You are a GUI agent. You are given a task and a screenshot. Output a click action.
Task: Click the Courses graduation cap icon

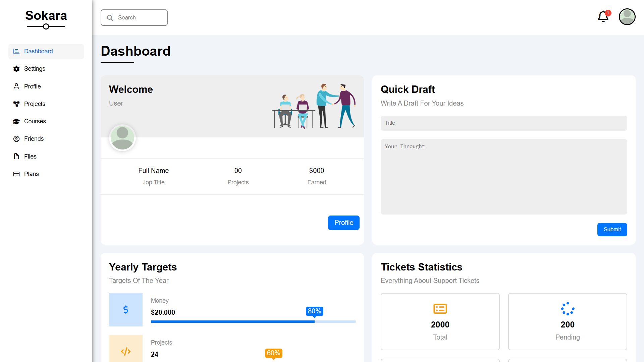(x=16, y=121)
